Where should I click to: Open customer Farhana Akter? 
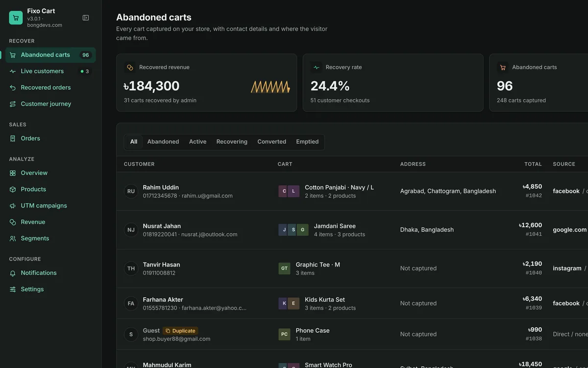tap(163, 300)
